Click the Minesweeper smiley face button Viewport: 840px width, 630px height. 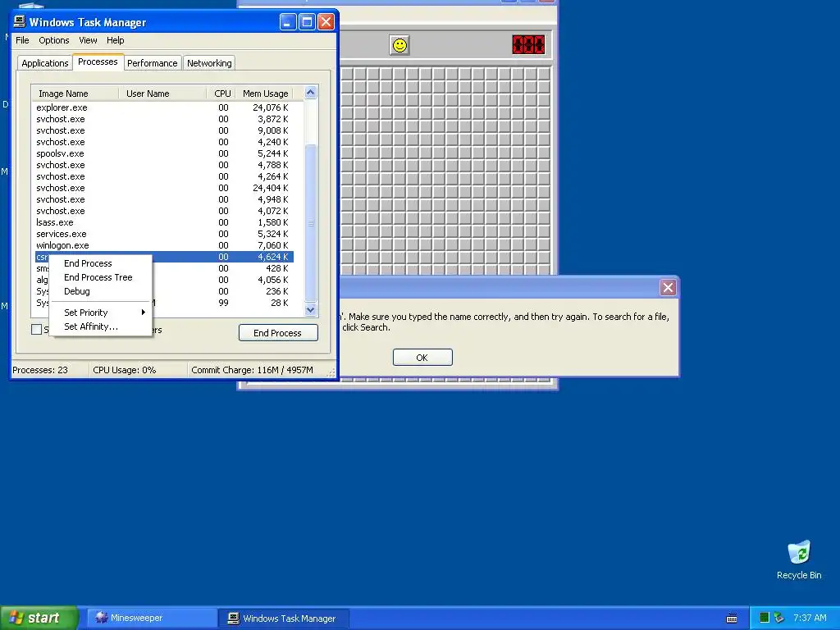click(399, 45)
